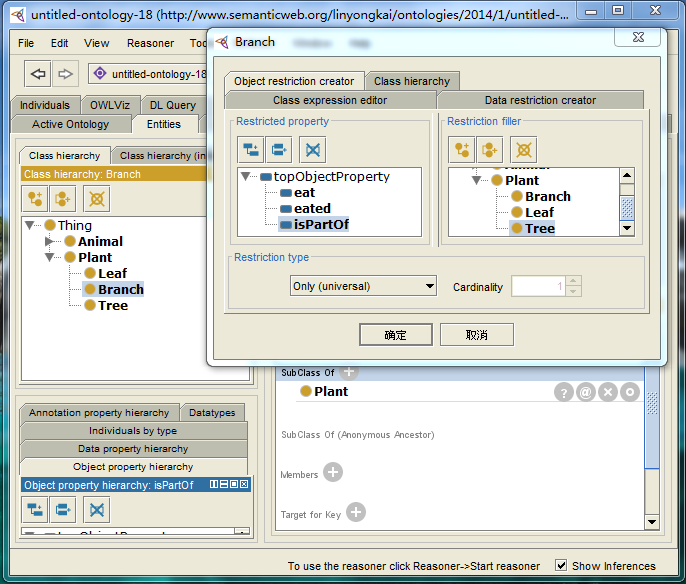This screenshot has width=686, height=584.
Task: Open the Reasoner menu
Action: click(150, 43)
